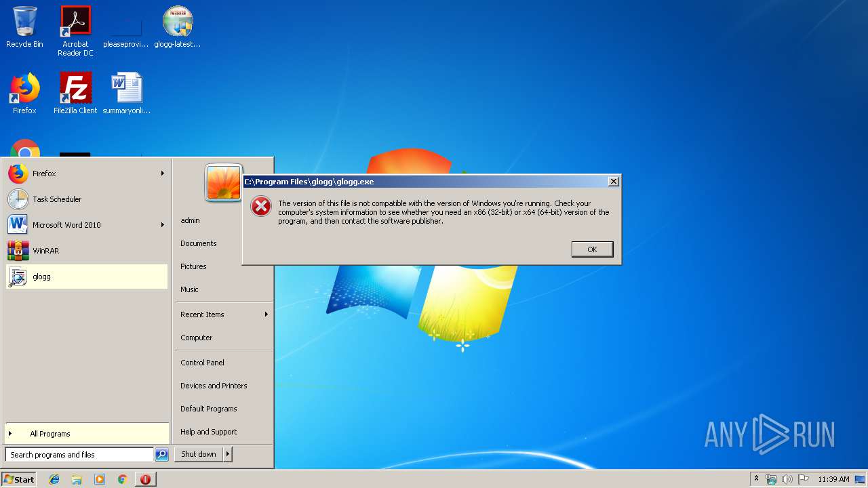Click the dialog title bar path text
868x488 pixels.
pyautogui.click(x=309, y=182)
